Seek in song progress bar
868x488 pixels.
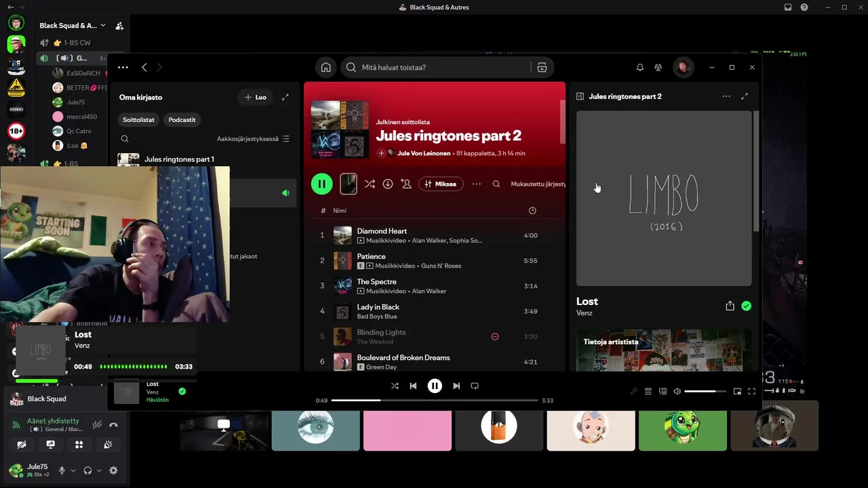tap(435, 401)
